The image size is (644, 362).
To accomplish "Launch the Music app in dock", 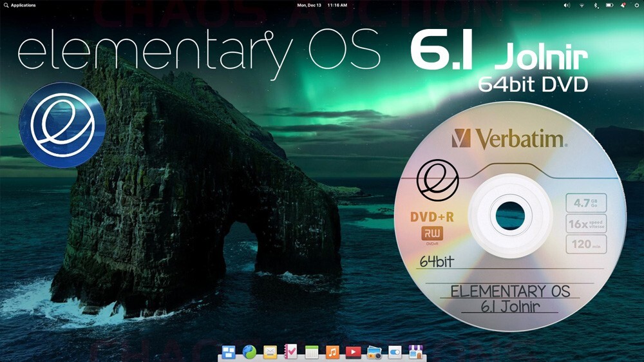I will [332, 352].
